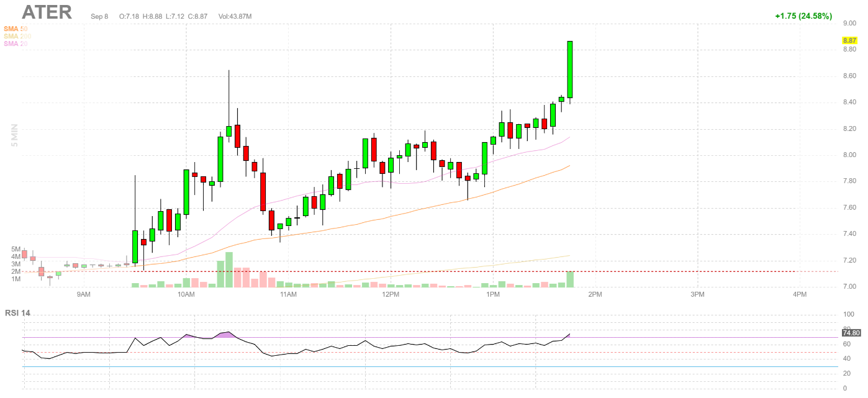Image resolution: width=868 pixels, height=398 pixels.
Task: Click the 9.00 price axis label
Action: click(849, 24)
